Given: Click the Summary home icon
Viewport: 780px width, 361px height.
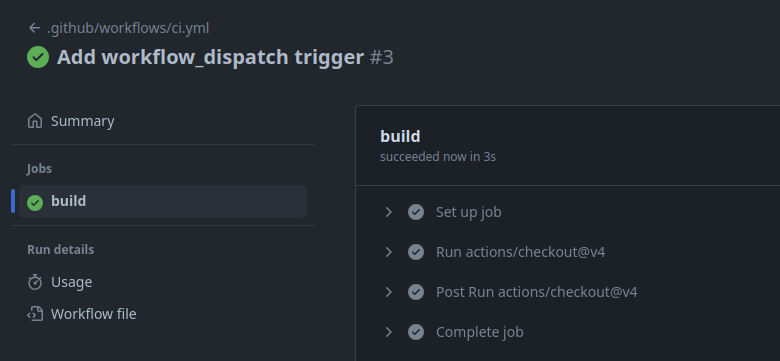Looking at the screenshot, I should [35, 121].
